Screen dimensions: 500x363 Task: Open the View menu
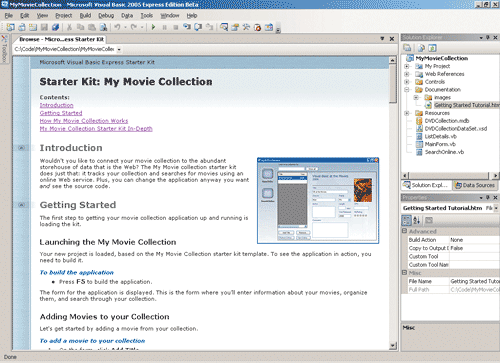click(42, 15)
